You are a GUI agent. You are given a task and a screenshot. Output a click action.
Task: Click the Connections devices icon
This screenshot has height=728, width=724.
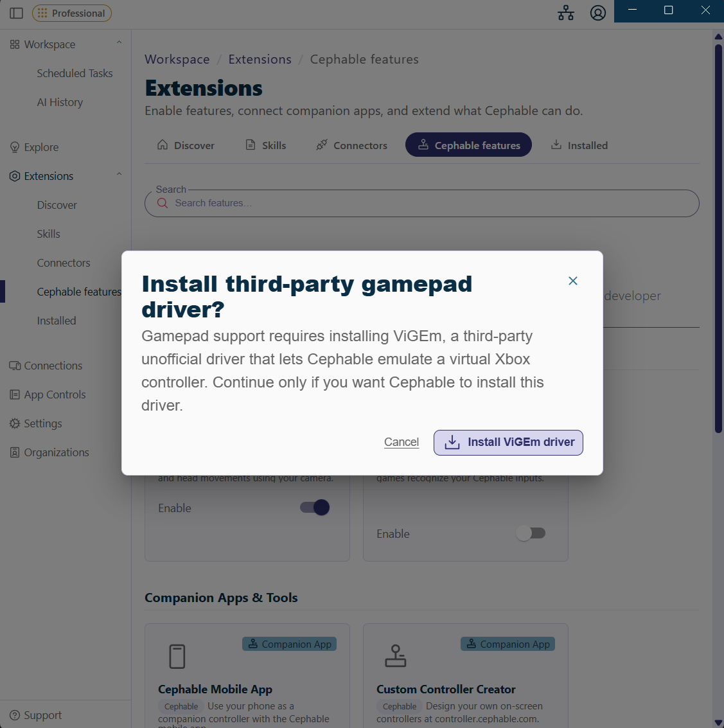coord(15,366)
